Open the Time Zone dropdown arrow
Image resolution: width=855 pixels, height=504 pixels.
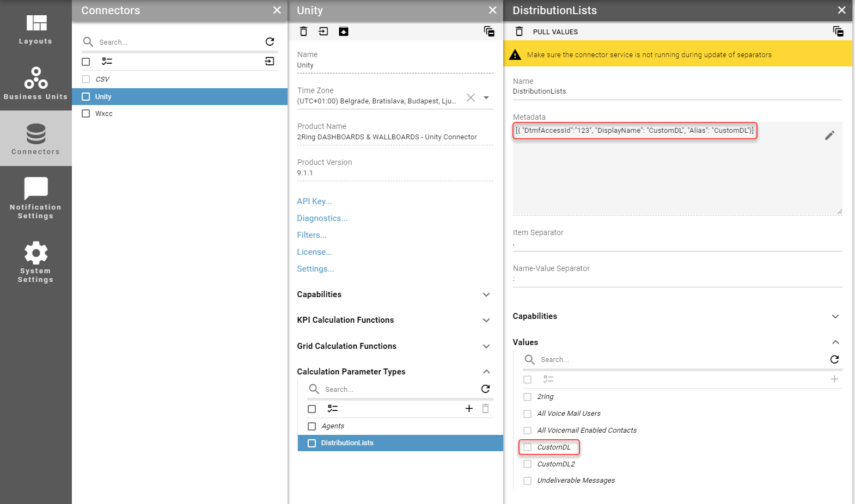486,98
